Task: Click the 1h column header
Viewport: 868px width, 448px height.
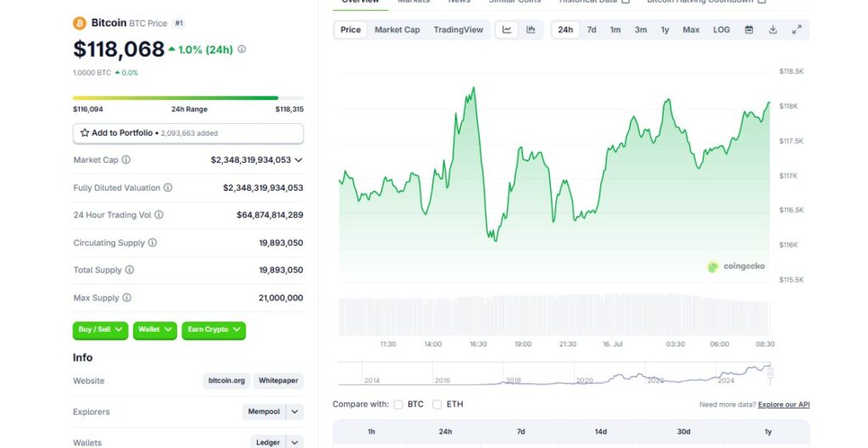Action: [371, 432]
